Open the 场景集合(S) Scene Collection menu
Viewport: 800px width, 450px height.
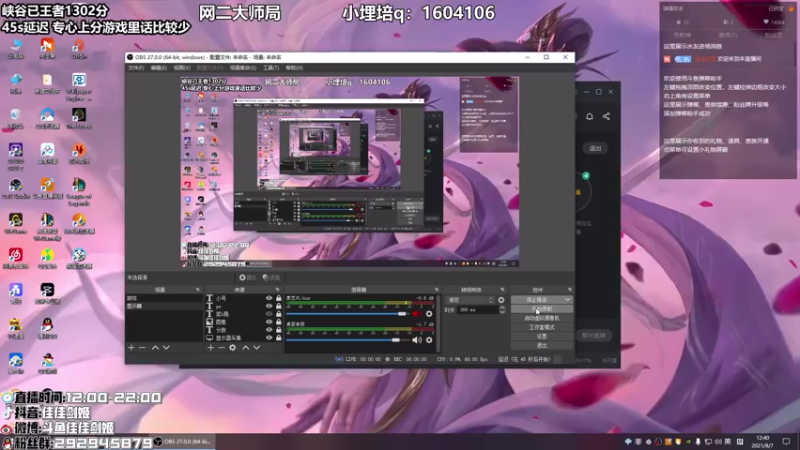pos(243,68)
